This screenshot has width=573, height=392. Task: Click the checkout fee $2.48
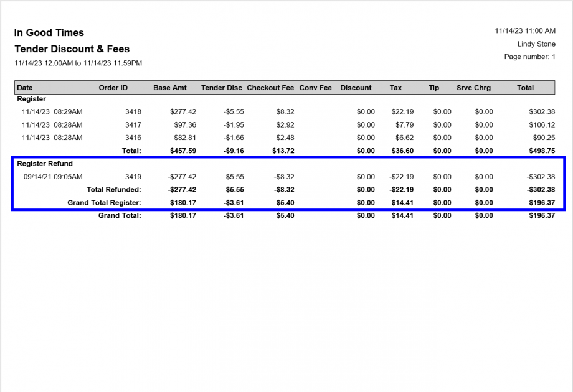click(x=285, y=138)
